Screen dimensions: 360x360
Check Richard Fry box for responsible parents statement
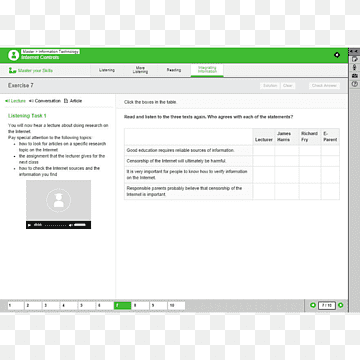[x=310, y=191]
